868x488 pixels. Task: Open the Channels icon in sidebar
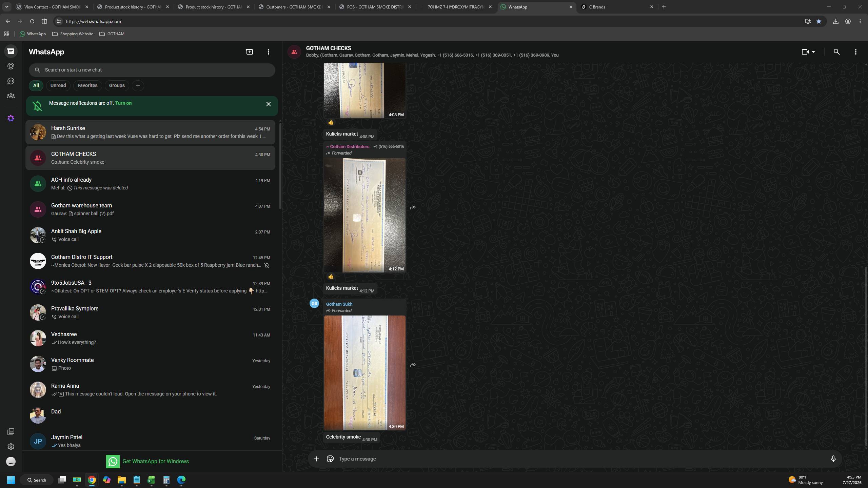pyautogui.click(x=11, y=81)
